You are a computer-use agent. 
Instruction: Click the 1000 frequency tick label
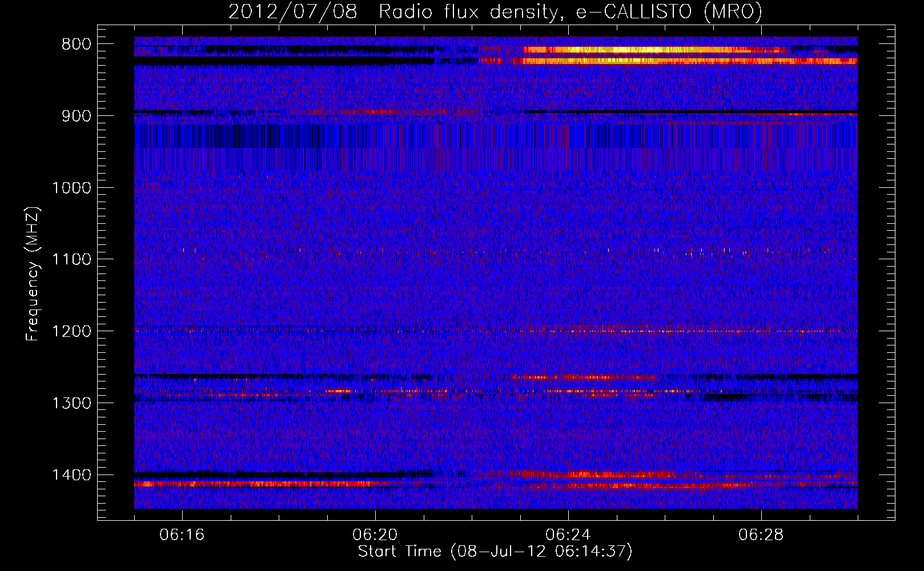pyautogui.click(x=71, y=188)
